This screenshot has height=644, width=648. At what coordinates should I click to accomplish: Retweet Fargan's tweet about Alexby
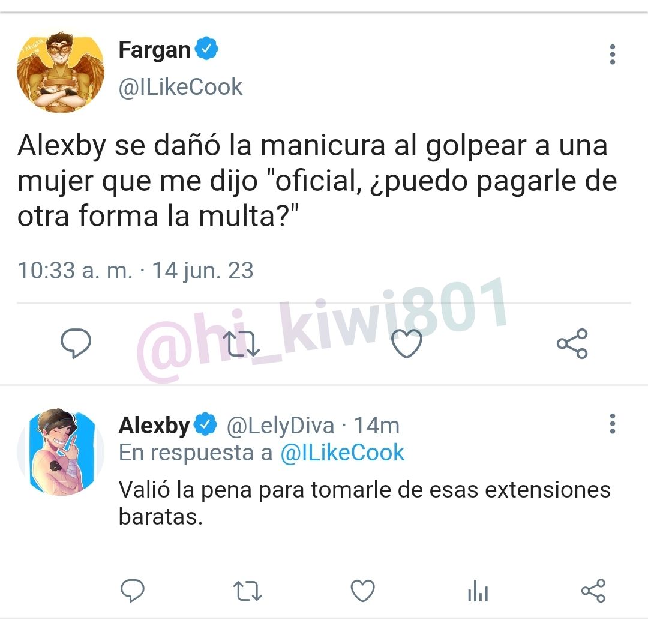241,343
